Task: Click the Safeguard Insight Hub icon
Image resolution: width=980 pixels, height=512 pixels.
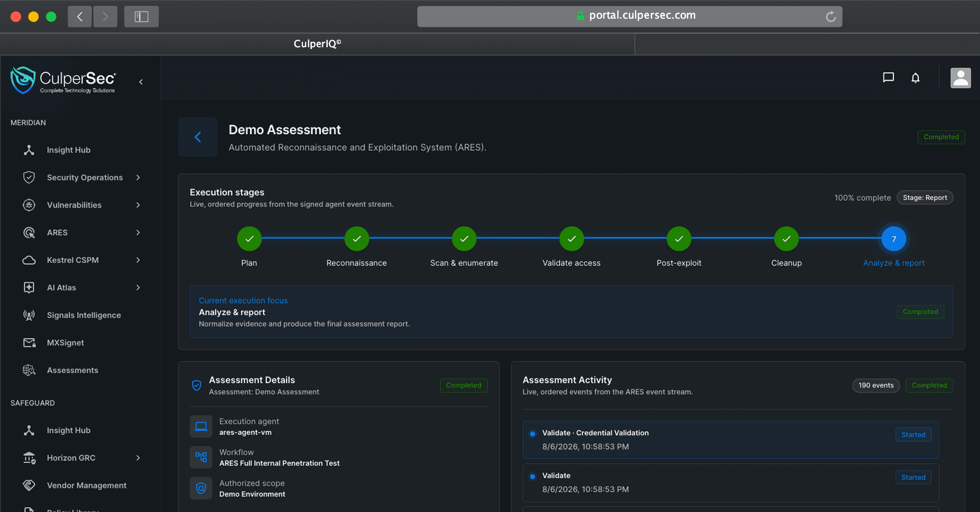Action: click(29, 430)
